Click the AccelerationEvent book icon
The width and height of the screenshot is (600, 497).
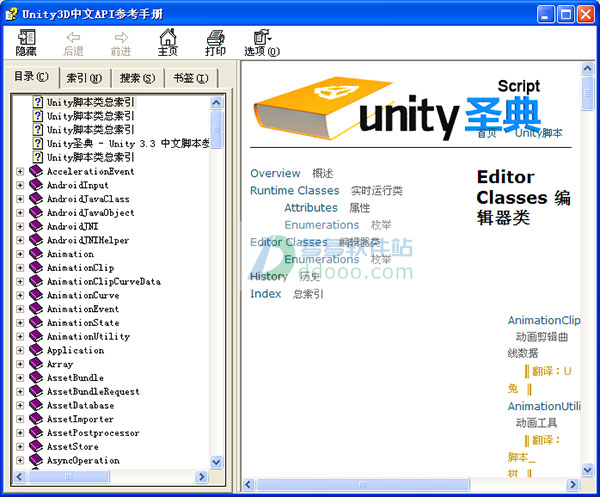[36, 171]
